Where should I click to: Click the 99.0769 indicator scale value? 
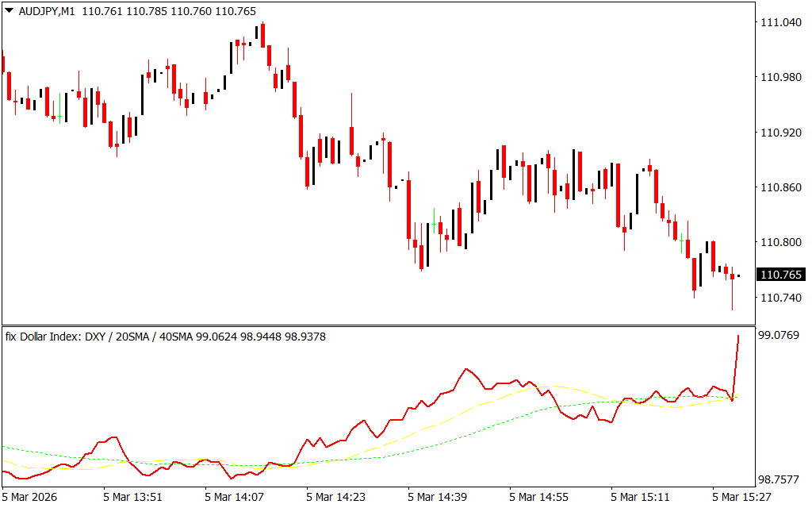[779, 335]
